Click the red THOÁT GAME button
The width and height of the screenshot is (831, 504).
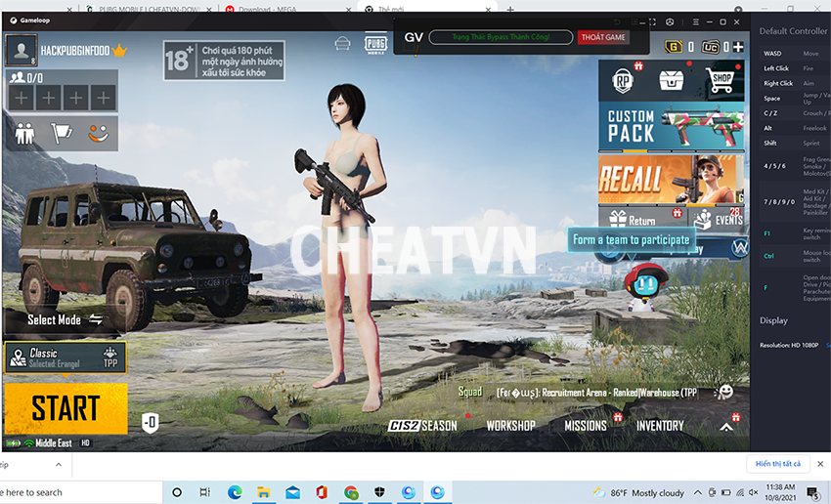603,37
